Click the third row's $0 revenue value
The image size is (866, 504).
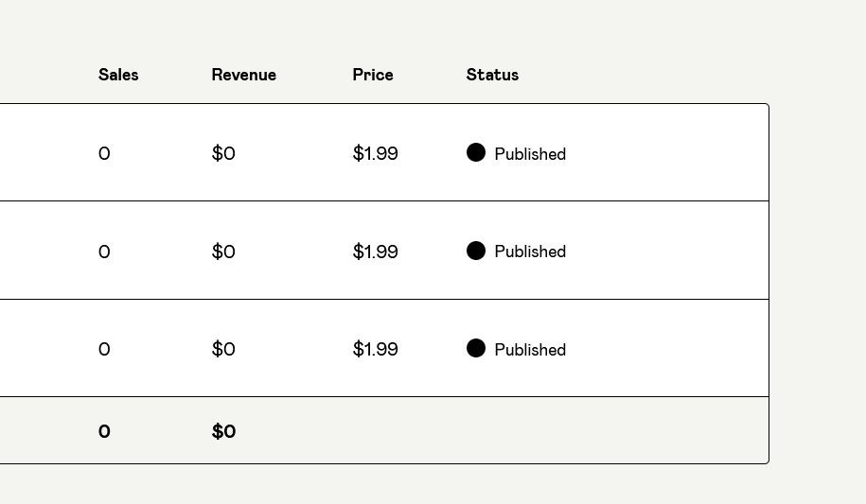point(223,349)
